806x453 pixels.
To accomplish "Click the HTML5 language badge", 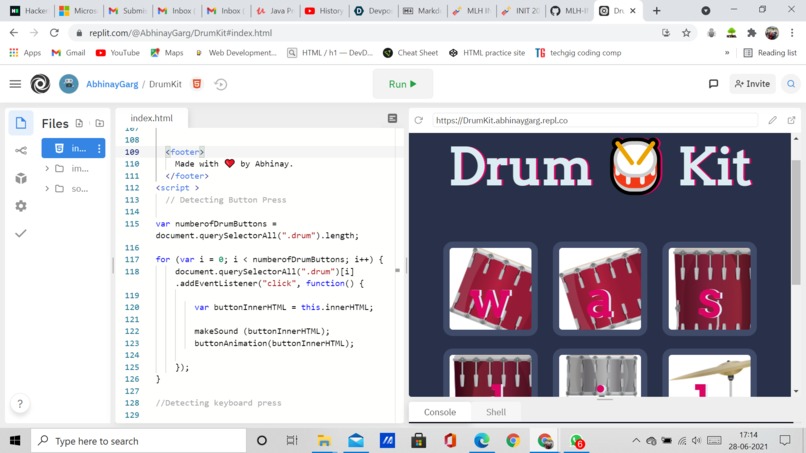I will [x=197, y=84].
